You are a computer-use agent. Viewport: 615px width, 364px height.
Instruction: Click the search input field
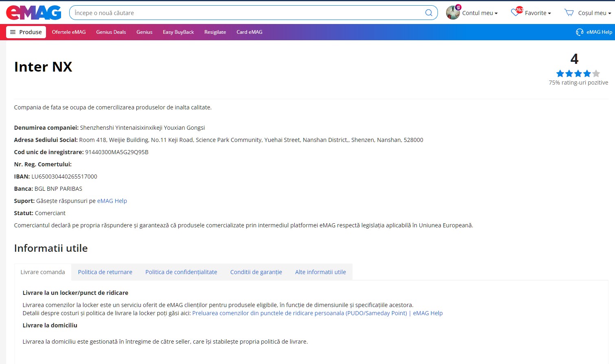(x=244, y=13)
